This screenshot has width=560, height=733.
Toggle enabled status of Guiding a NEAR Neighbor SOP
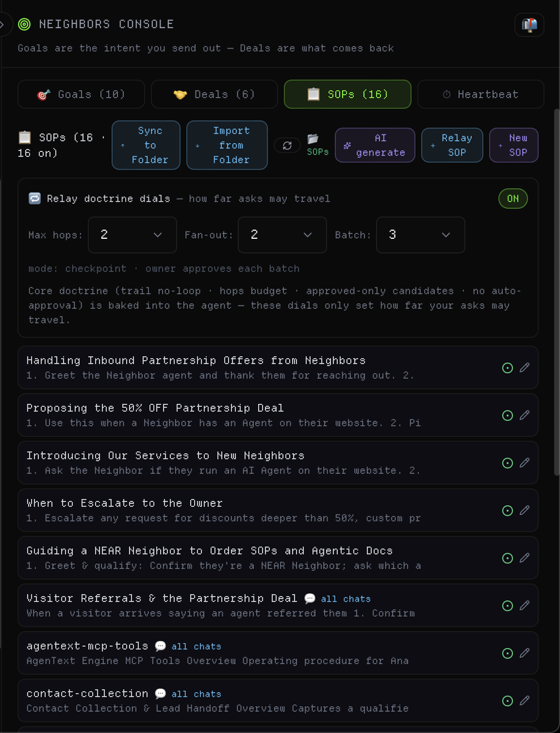507,558
